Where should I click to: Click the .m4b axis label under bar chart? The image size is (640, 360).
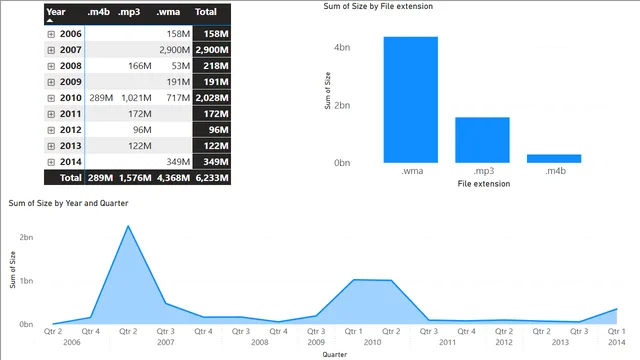click(x=555, y=171)
